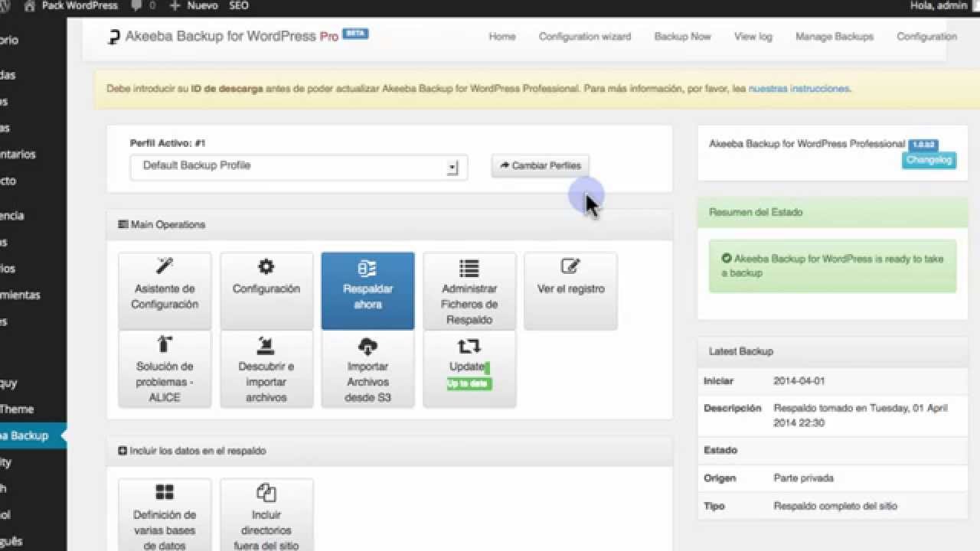Open Configuration wizard in top navigation
Viewport: 980px width, 551px height.
585,37
